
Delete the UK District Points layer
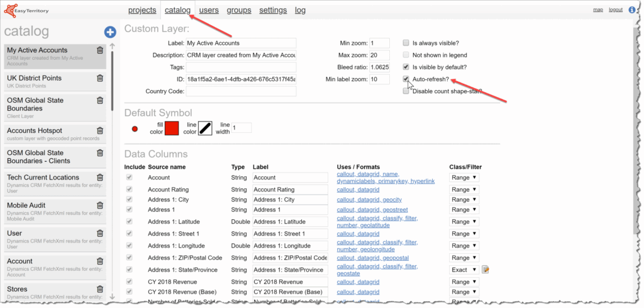(100, 78)
